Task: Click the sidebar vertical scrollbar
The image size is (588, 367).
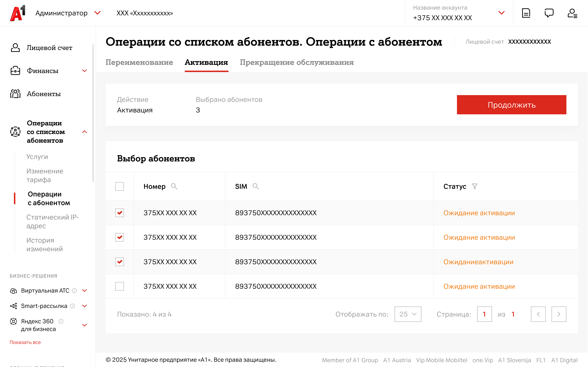Action: point(93,113)
